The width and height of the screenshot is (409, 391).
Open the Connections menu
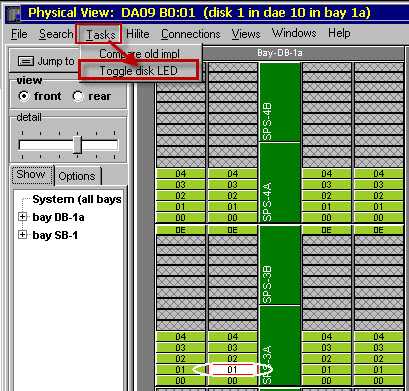[191, 34]
